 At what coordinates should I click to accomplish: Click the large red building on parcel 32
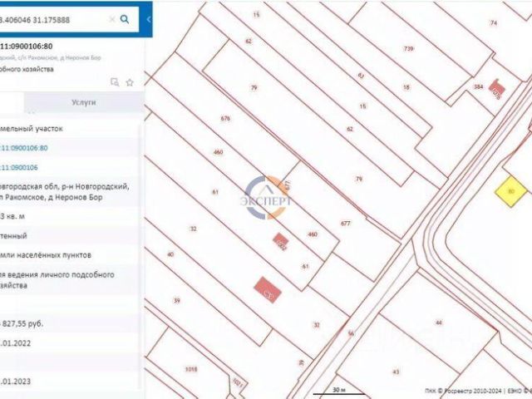pos(268,290)
